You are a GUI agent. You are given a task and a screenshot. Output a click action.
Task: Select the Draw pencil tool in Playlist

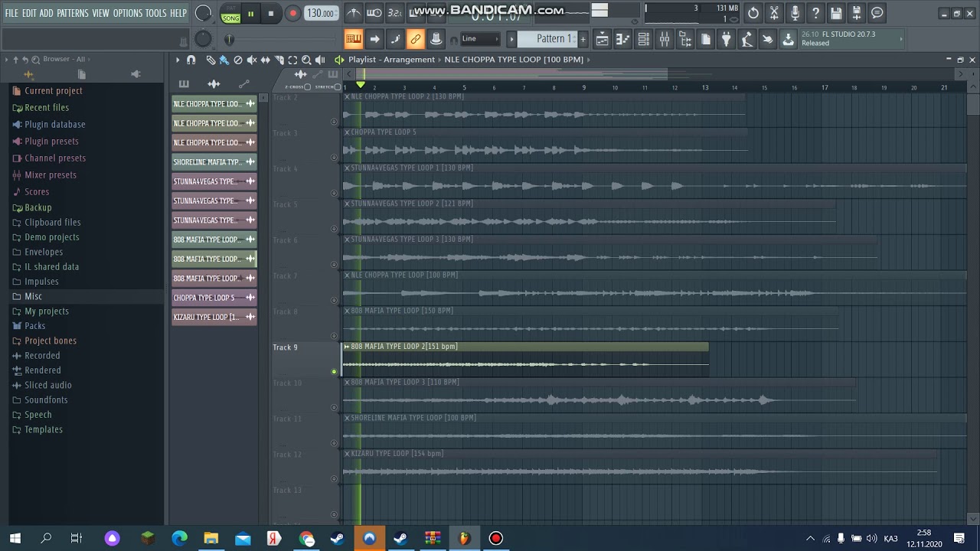click(x=211, y=60)
